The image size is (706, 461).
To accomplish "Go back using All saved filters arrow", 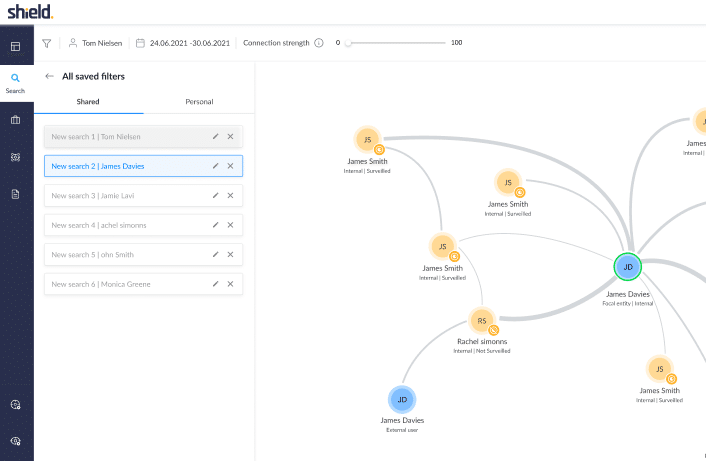I will click(50, 76).
